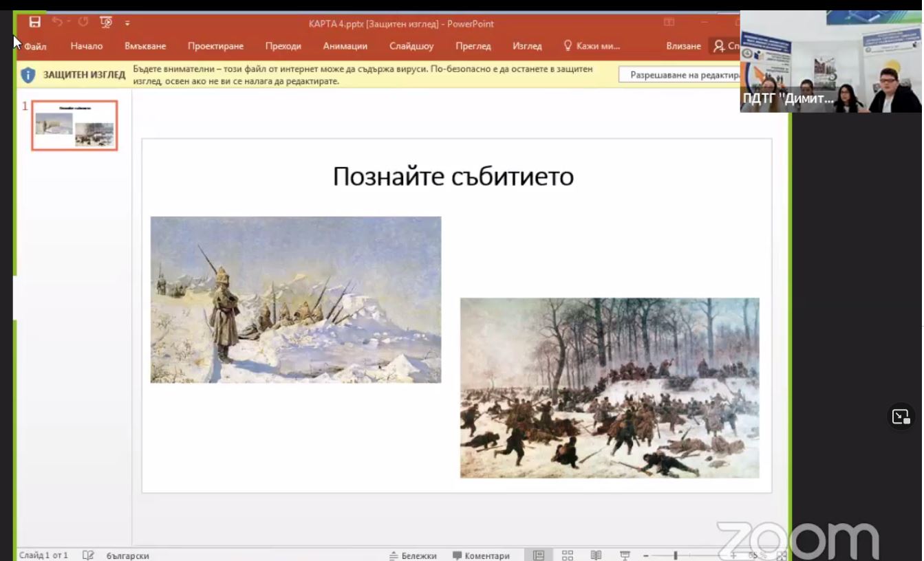Image resolution: width=924 pixels, height=561 pixels.
Task: Toggle the Коментари comments pane
Action: coord(481,555)
